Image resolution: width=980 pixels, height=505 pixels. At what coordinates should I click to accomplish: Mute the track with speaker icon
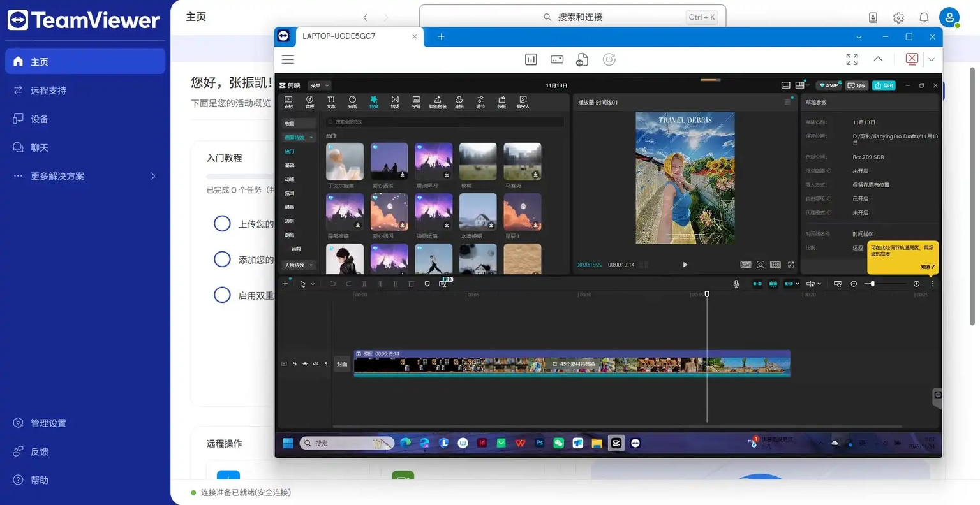pos(315,364)
